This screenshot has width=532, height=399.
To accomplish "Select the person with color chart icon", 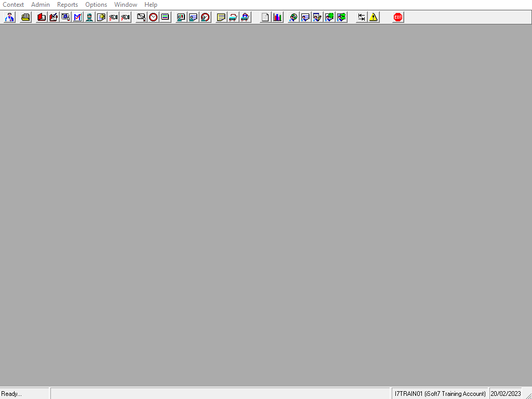I will tap(181, 17).
